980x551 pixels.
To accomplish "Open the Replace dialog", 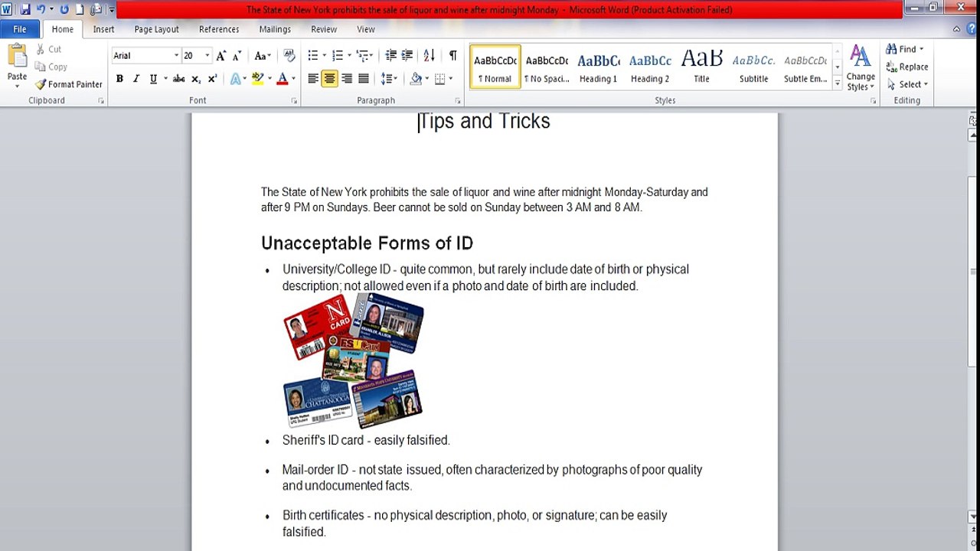I will [907, 67].
